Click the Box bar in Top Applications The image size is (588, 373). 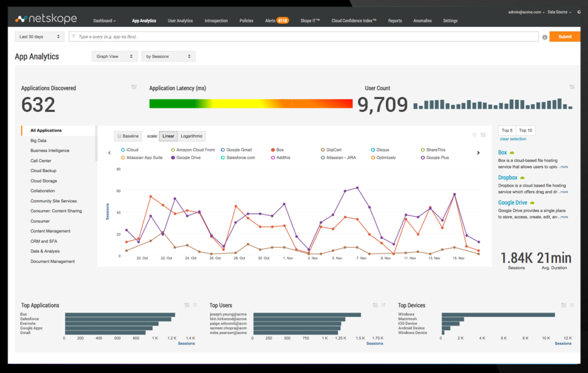pyautogui.click(x=120, y=315)
